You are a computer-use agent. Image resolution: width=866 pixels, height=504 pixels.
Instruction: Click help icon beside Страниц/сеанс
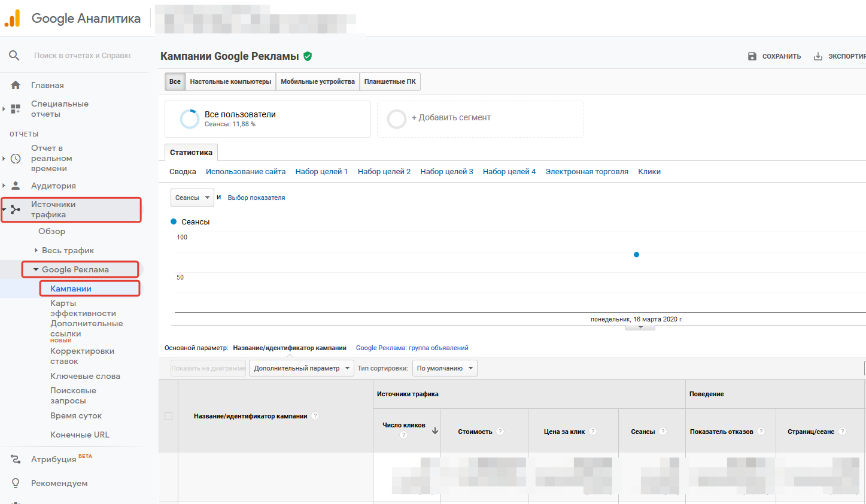click(843, 432)
